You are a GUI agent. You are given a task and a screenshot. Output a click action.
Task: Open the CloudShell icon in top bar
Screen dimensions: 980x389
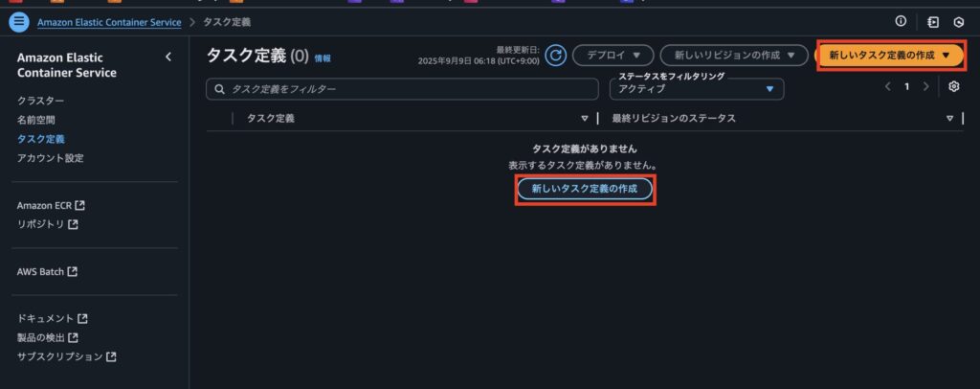click(x=933, y=22)
